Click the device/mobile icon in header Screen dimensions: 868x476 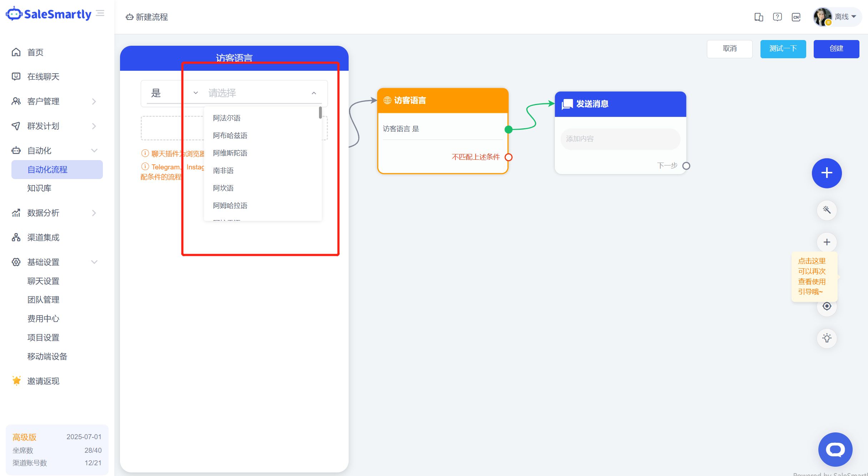tap(759, 17)
